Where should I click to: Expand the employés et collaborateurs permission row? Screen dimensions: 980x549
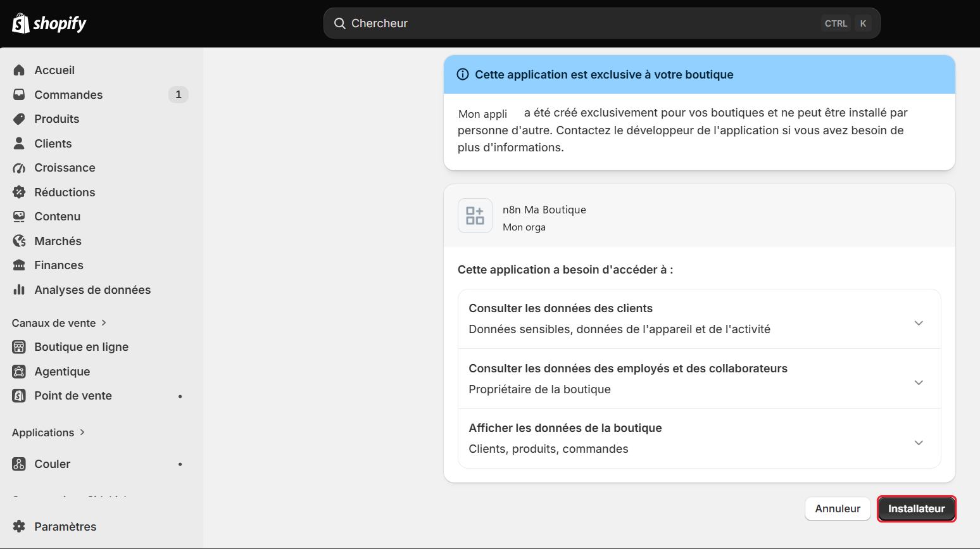pyautogui.click(x=699, y=379)
